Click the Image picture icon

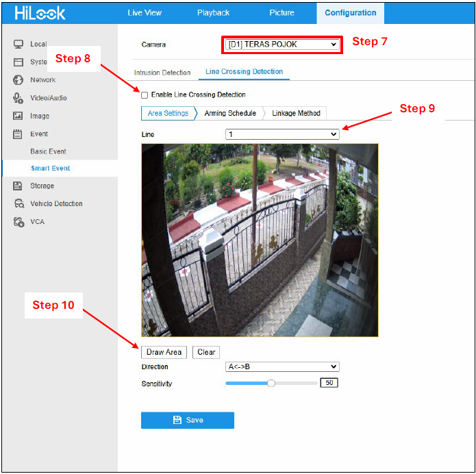coord(18,116)
